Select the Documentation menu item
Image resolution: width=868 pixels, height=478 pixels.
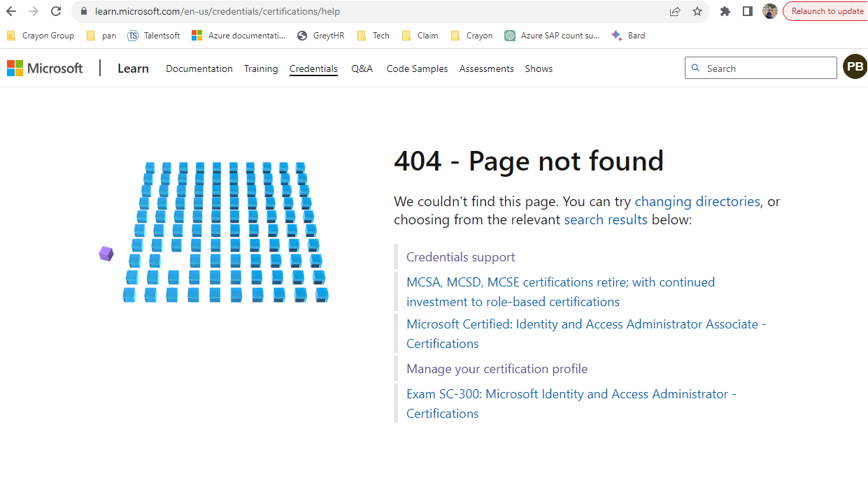pyautogui.click(x=199, y=68)
